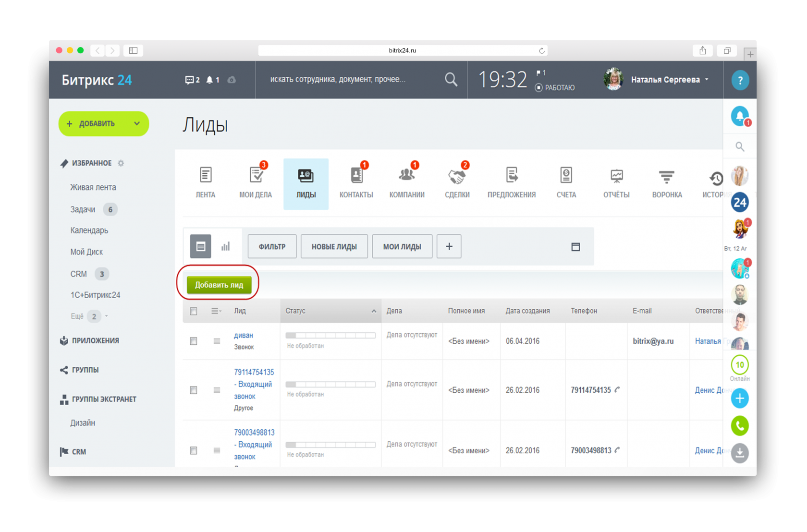Open row actions menu for диван
The image size is (807, 532).
pos(217,341)
